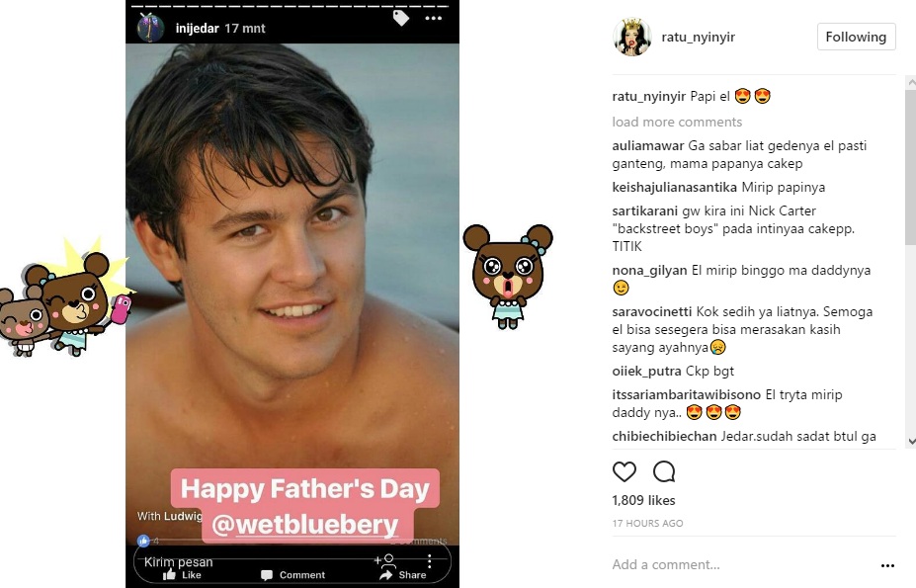Click the add-person icon in the story

pos(385,559)
